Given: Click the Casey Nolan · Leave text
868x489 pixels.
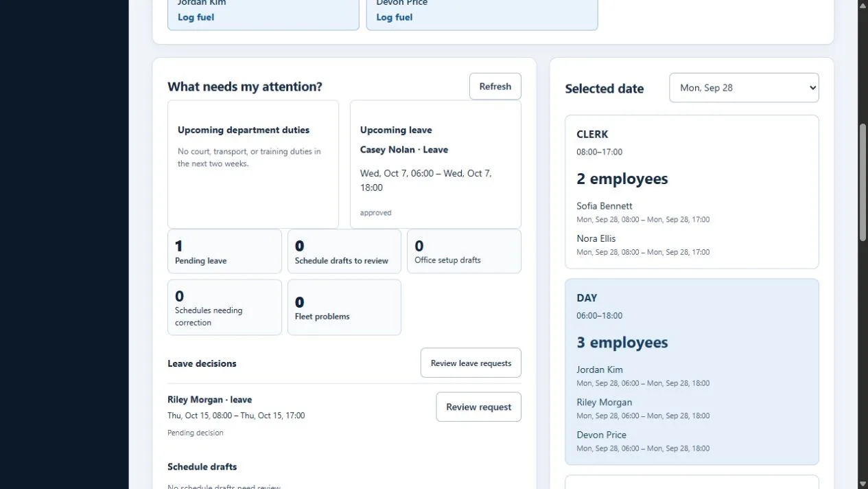Looking at the screenshot, I should 404,150.
